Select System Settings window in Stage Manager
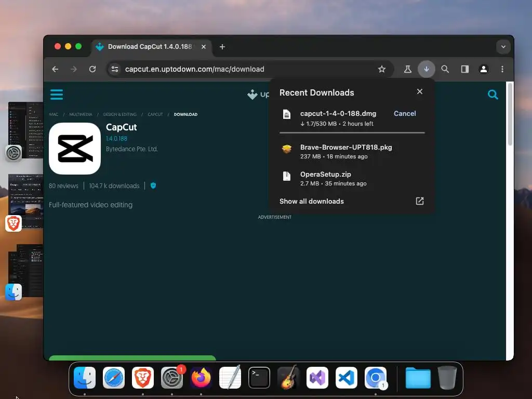The image size is (532, 399). 25,130
